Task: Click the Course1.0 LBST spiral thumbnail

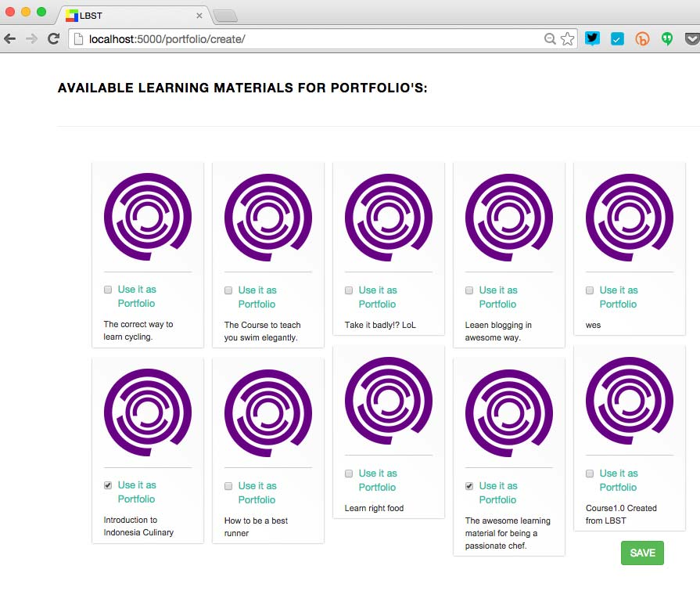Action: point(630,401)
